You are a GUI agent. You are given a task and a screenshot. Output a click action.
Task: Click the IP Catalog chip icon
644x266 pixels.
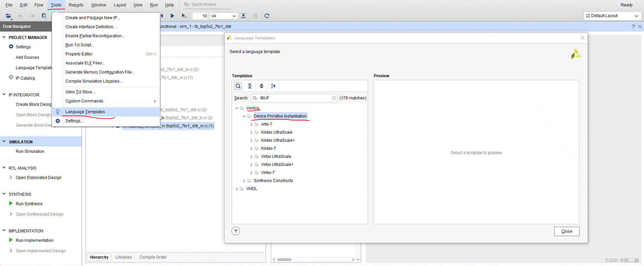tap(11, 78)
